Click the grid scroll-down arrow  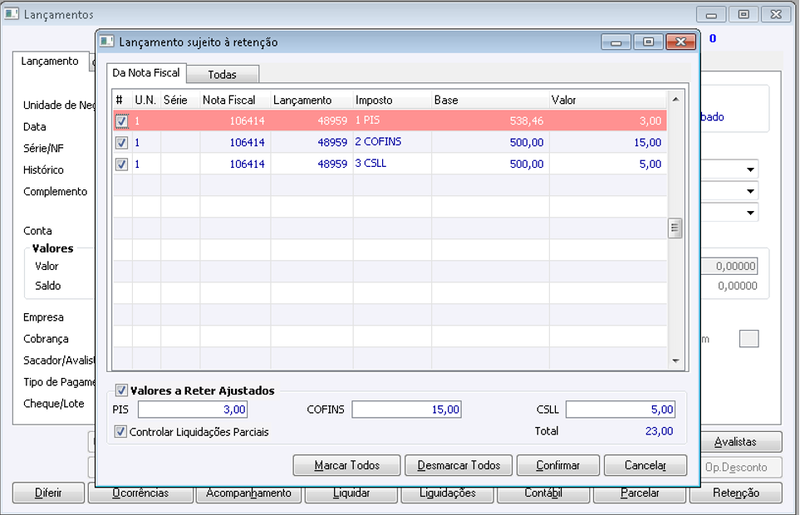676,361
